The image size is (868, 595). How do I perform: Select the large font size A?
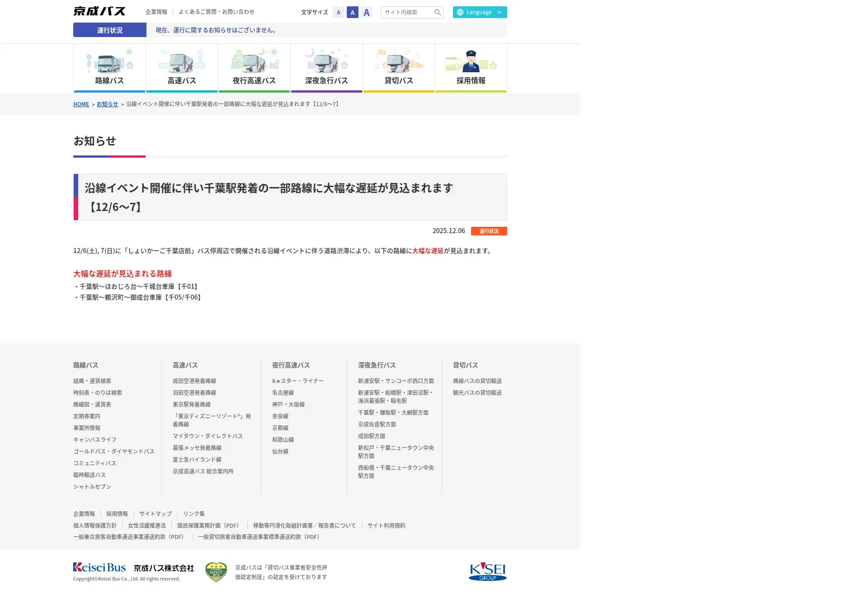367,12
